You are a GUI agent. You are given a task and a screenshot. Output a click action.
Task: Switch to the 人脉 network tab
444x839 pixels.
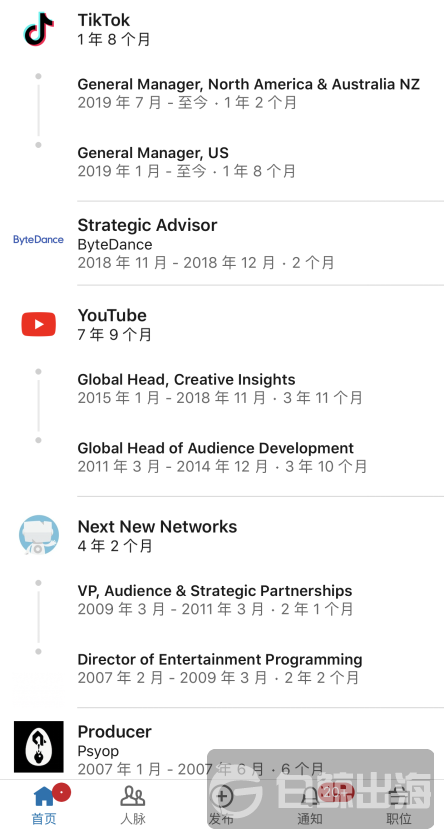[x=133, y=805]
